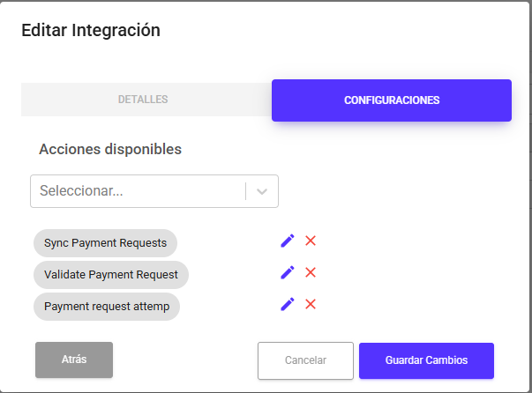
Task: Click the Seleccionar... placeholder text
Action: 81,191
